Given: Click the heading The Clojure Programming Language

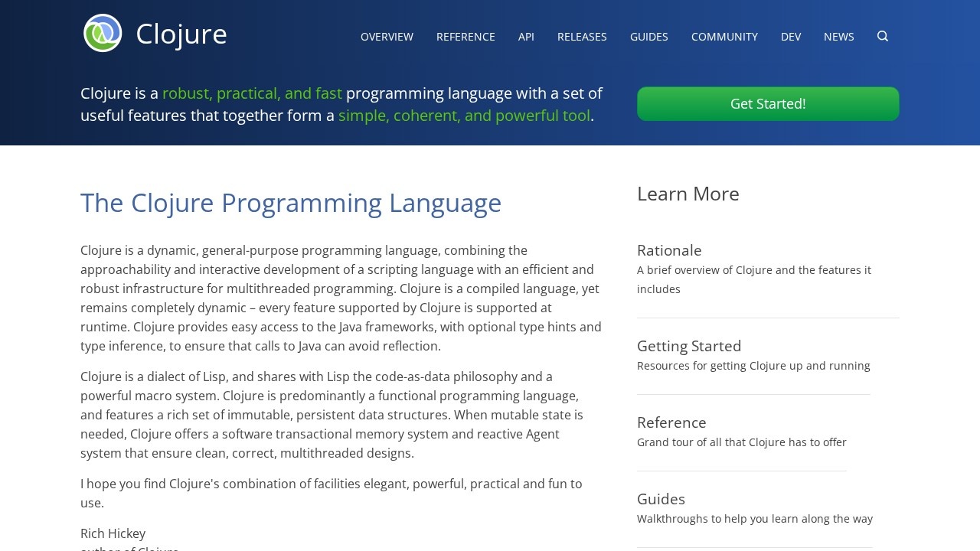Looking at the screenshot, I should [291, 203].
